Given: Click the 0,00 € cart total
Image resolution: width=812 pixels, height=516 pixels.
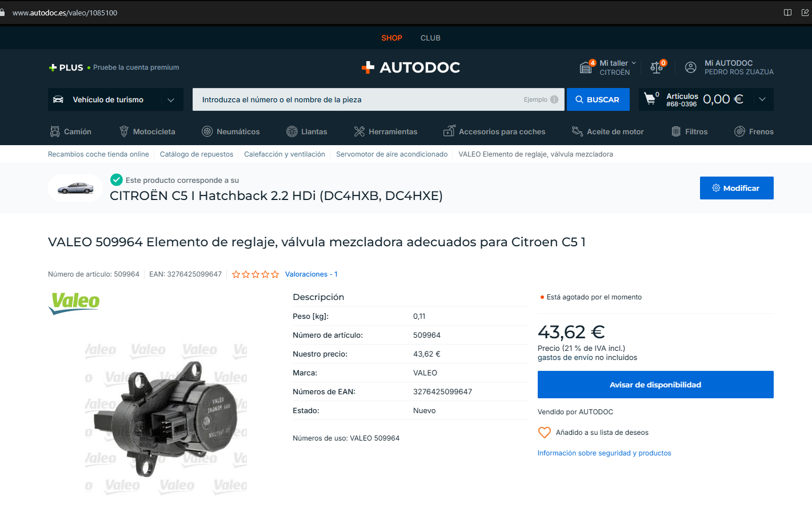Looking at the screenshot, I should (x=723, y=99).
